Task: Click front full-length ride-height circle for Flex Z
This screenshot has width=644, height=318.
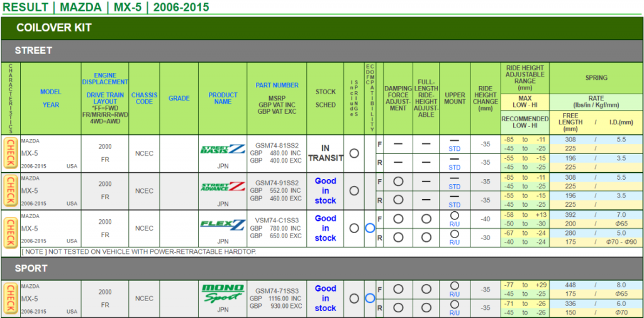Action: (426, 219)
